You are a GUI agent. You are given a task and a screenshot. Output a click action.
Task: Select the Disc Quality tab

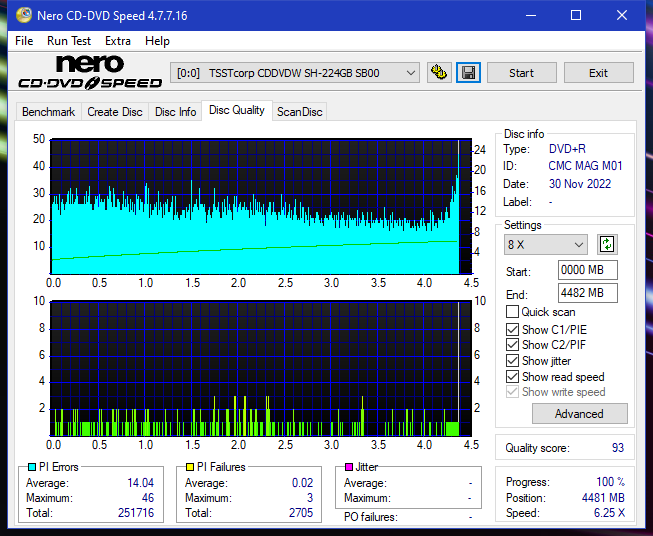tap(237, 110)
